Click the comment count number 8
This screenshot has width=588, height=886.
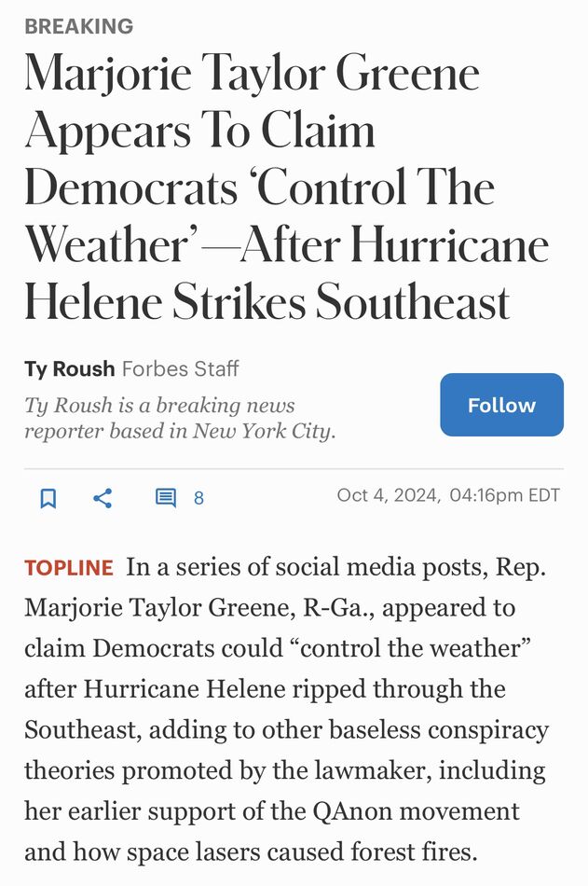(x=198, y=498)
